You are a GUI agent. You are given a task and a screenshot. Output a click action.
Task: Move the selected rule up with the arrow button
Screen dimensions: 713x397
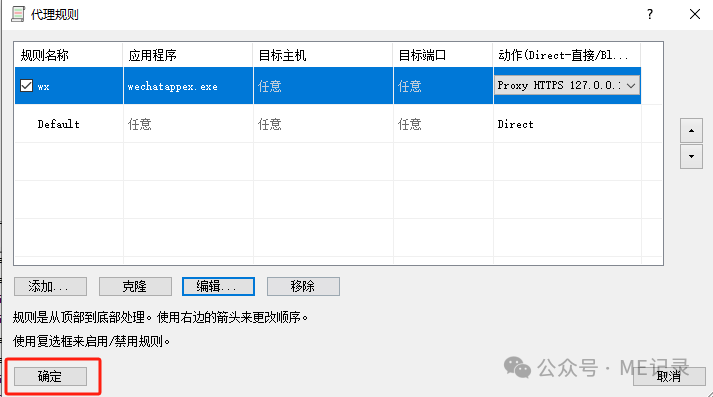(691, 131)
